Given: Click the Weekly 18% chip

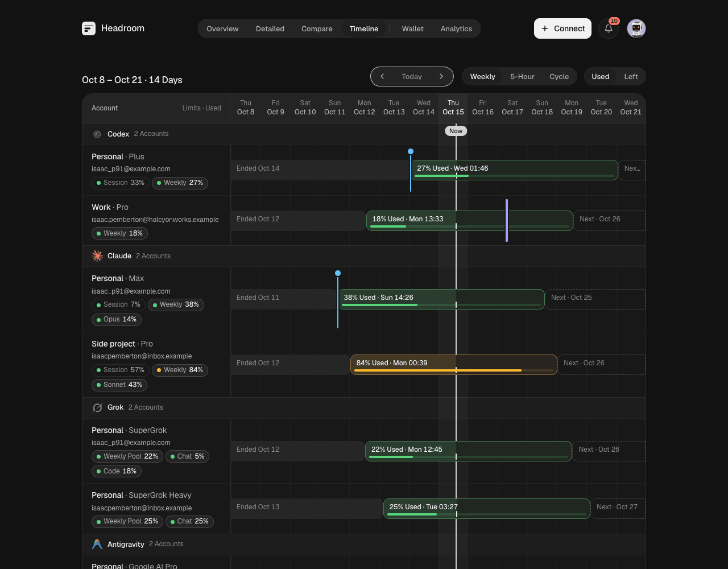Looking at the screenshot, I should pos(119,233).
